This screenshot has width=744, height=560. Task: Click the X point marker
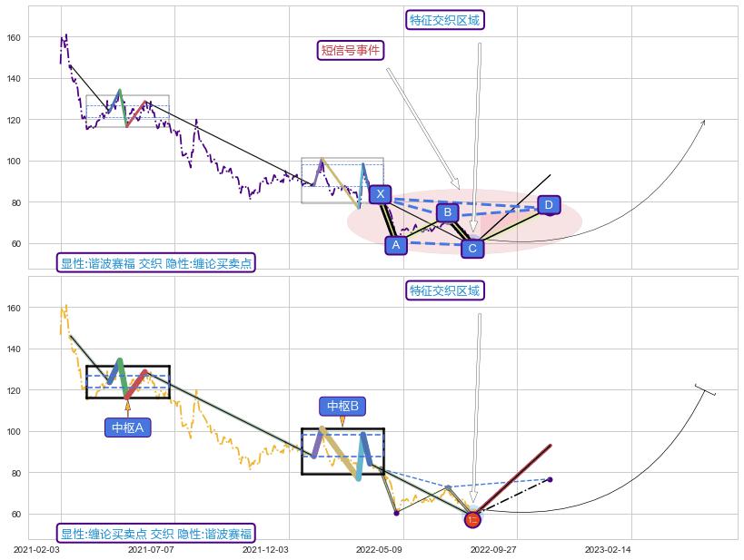pos(381,194)
